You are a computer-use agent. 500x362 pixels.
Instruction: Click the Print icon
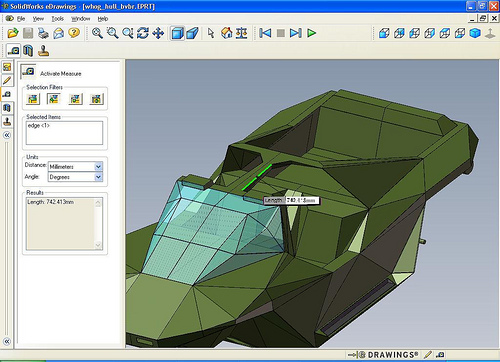(x=43, y=33)
